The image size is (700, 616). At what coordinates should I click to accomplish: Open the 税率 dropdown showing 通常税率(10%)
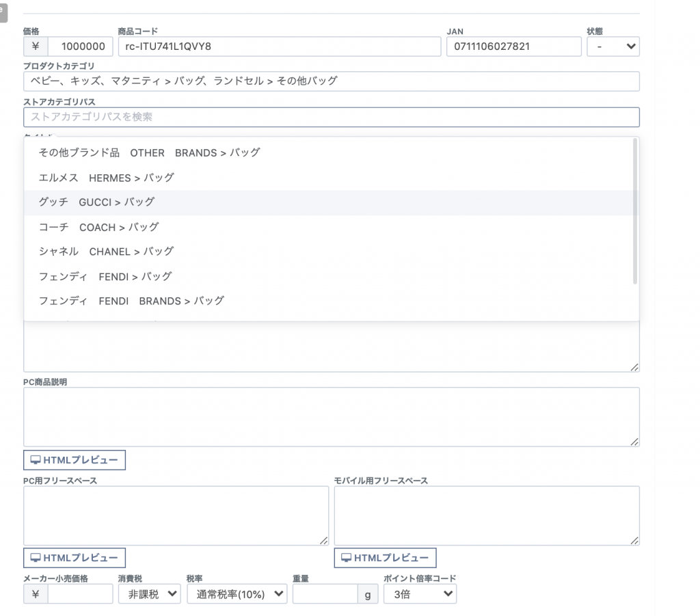[x=237, y=594]
